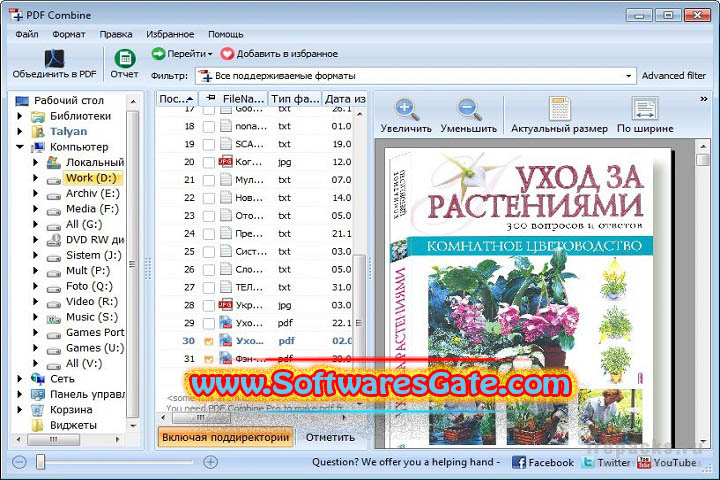Check the box for file row 25
This screenshot has height=480, width=720.
pyautogui.click(x=209, y=252)
